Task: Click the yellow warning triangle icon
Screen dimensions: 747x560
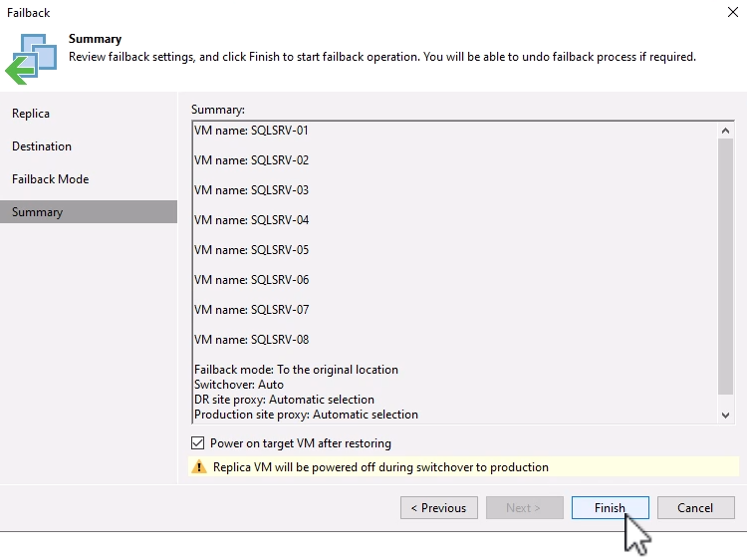Action: [199, 466]
